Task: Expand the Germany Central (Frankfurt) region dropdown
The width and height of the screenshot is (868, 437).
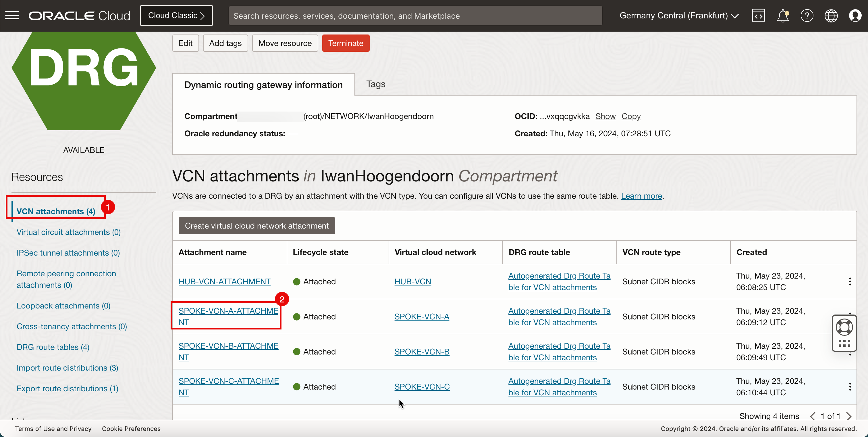Action: click(x=679, y=16)
